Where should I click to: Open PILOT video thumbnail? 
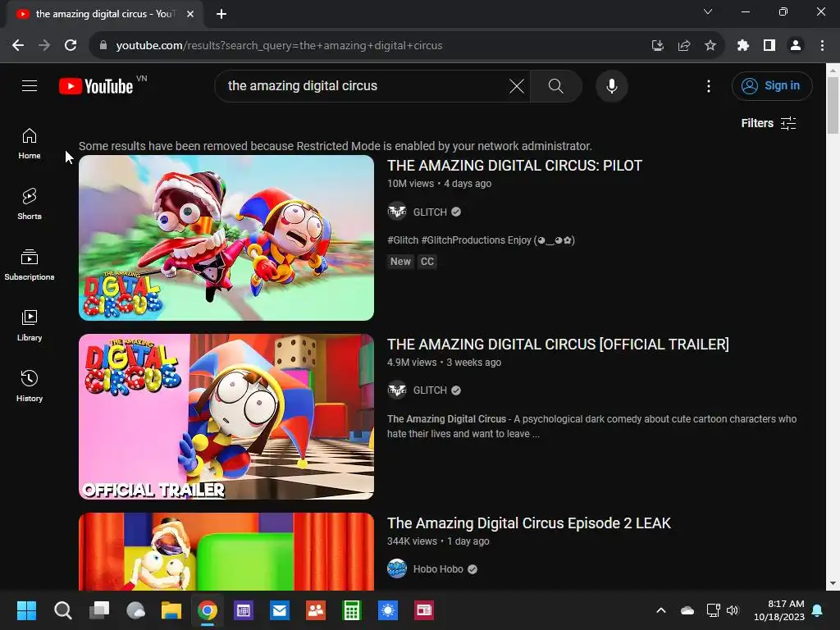(226, 238)
